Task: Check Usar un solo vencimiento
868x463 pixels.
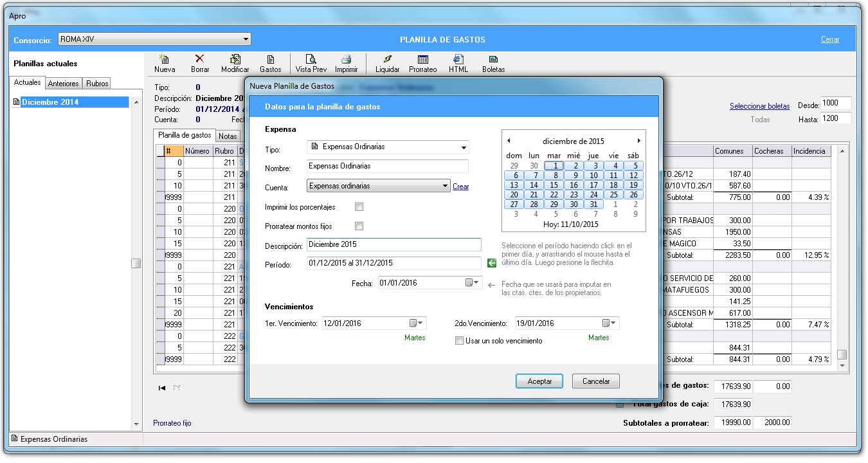Action: coord(459,341)
